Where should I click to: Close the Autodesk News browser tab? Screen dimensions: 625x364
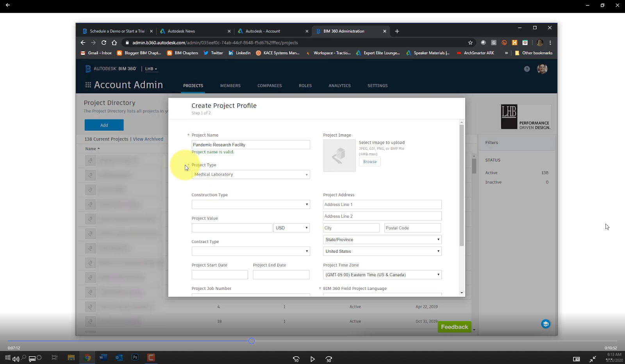(x=229, y=31)
